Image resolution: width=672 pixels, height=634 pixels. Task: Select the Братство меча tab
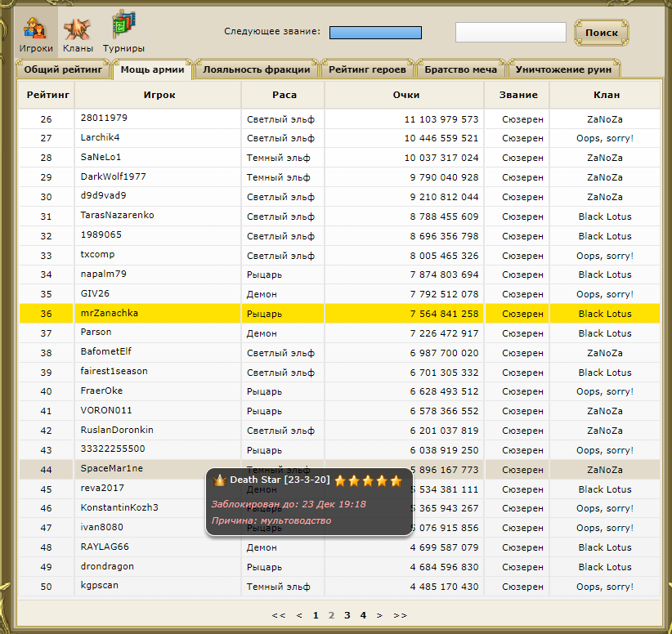coord(461,69)
